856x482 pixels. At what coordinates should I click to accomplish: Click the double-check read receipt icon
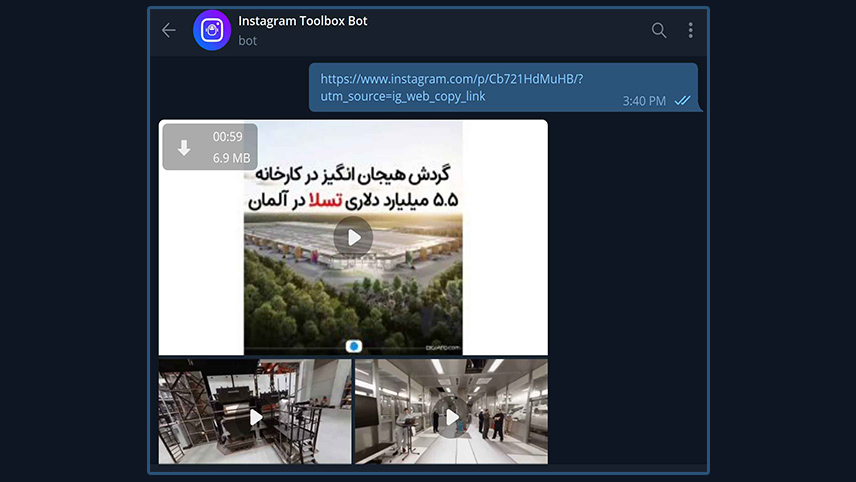pyautogui.click(x=682, y=100)
